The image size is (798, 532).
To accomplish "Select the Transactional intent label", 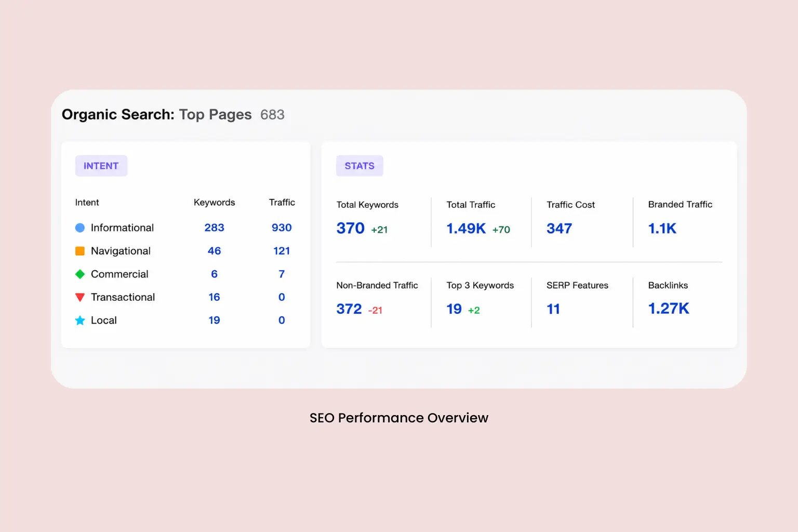I will [x=123, y=297].
